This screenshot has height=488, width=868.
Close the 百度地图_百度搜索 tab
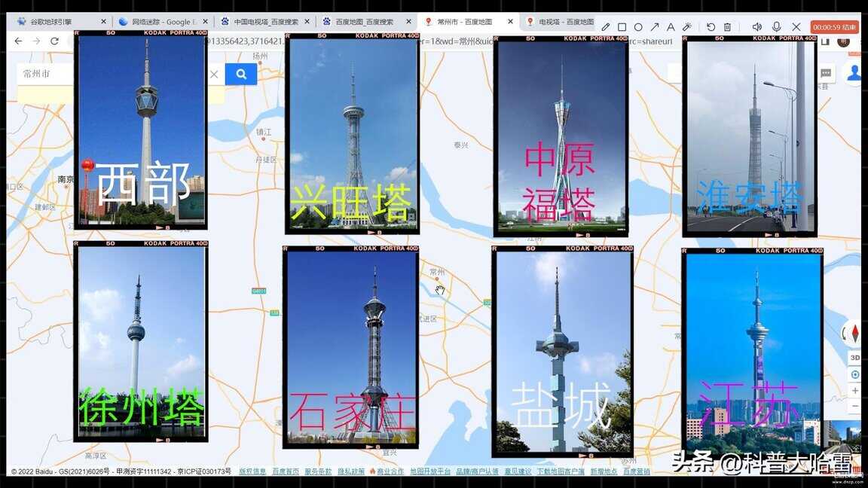point(408,22)
